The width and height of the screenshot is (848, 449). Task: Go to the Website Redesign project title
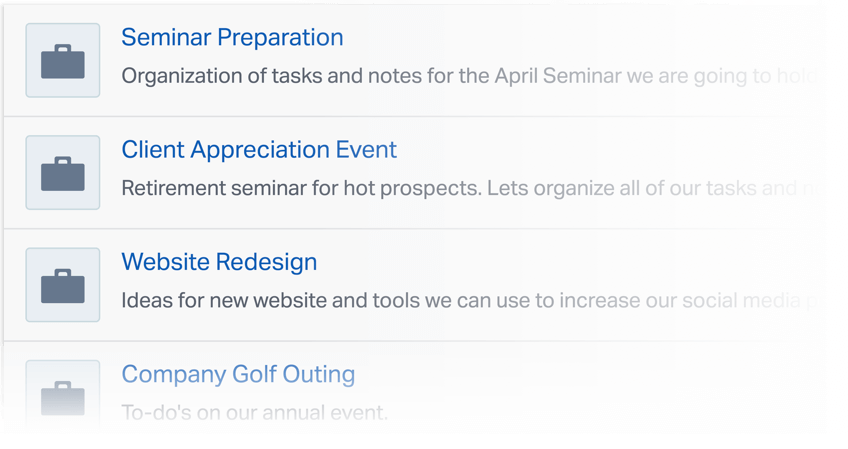[219, 262]
